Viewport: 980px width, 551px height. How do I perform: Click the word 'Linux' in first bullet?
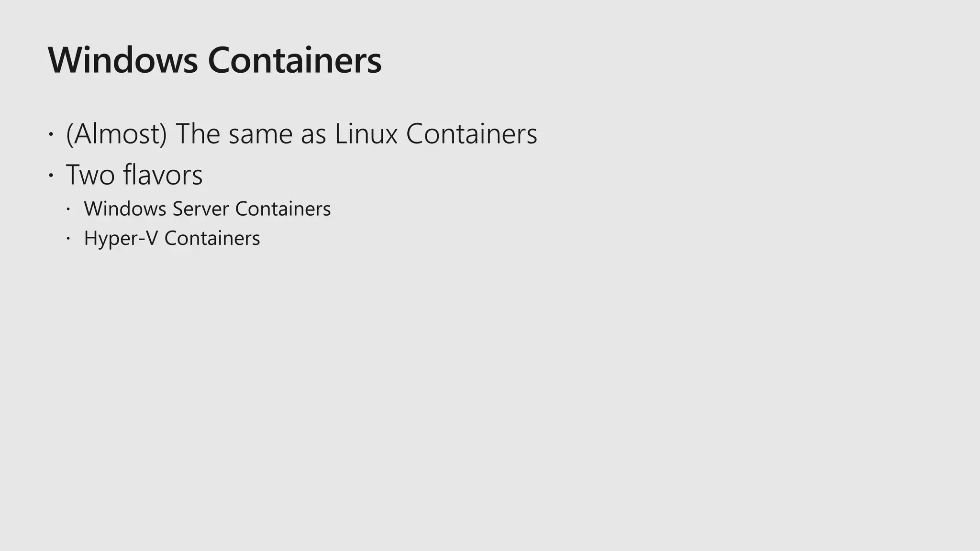[x=366, y=133]
